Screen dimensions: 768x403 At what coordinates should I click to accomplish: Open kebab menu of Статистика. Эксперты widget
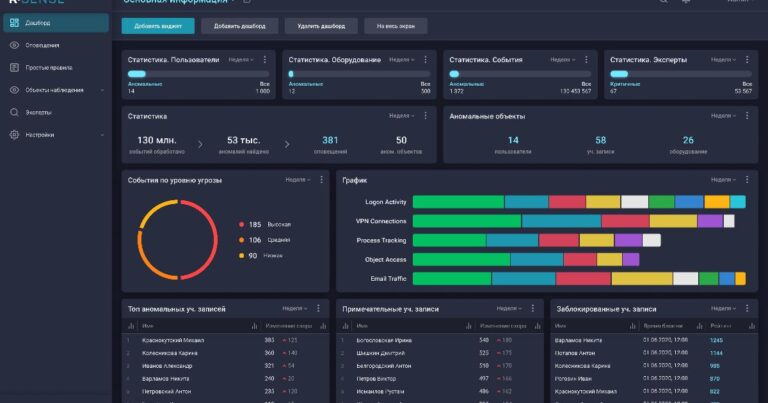747,59
